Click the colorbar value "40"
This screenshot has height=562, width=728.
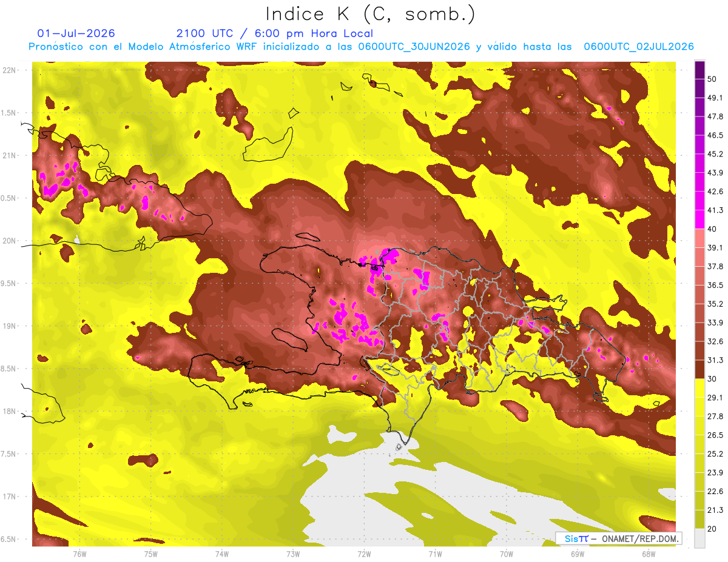713,229
